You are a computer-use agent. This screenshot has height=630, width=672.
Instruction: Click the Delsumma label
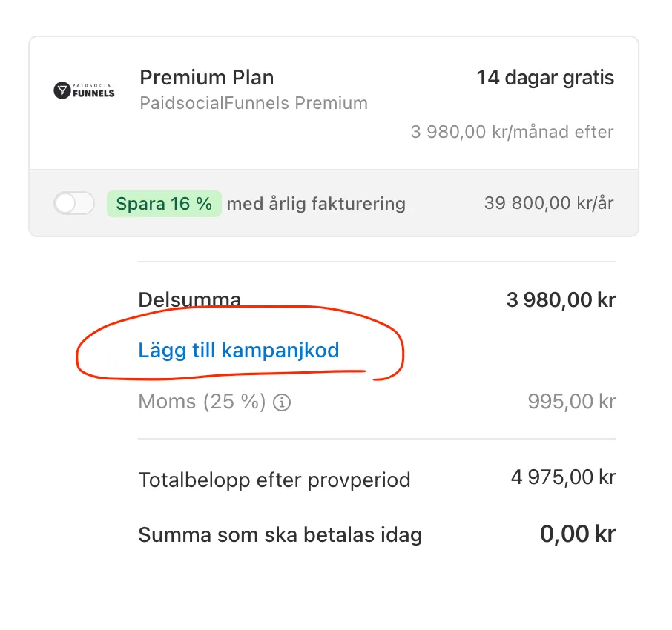(189, 299)
